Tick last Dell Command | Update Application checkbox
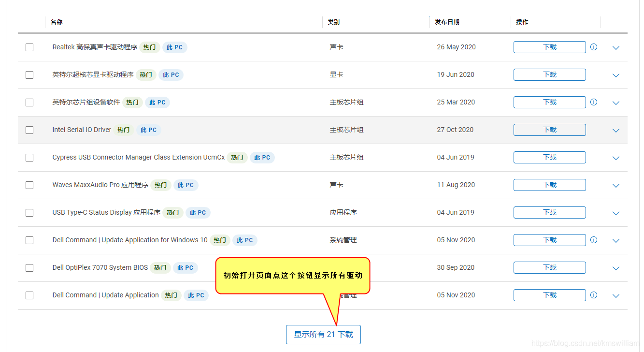Viewport: 644px width, 352px height. tap(29, 295)
